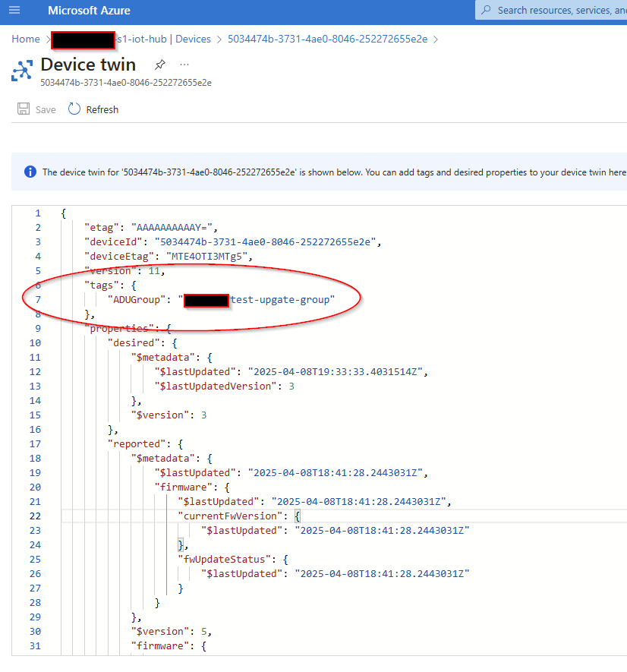Screen dimensions: 627x672
Task: Click the "tags" key on line 6
Action: click(x=101, y=286)
